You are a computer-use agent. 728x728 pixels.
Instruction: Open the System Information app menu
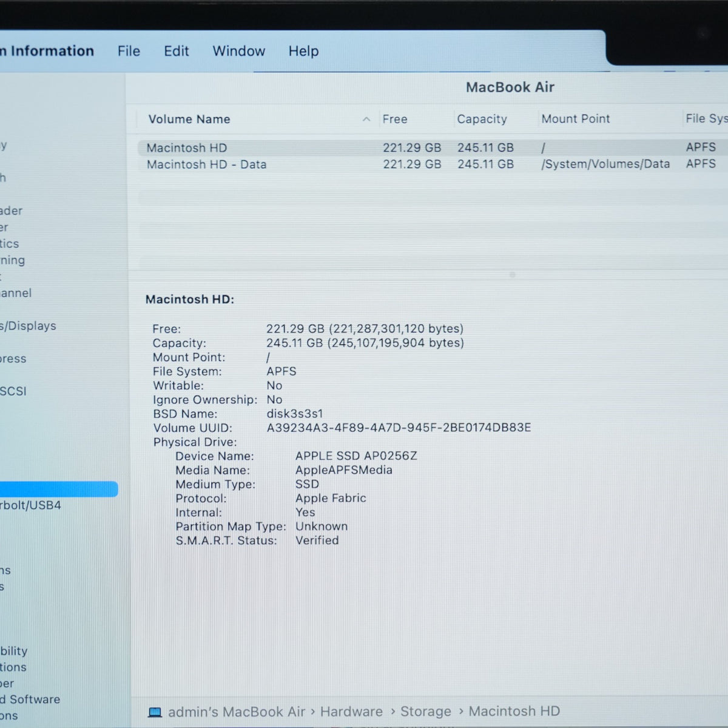pos(47,51)
